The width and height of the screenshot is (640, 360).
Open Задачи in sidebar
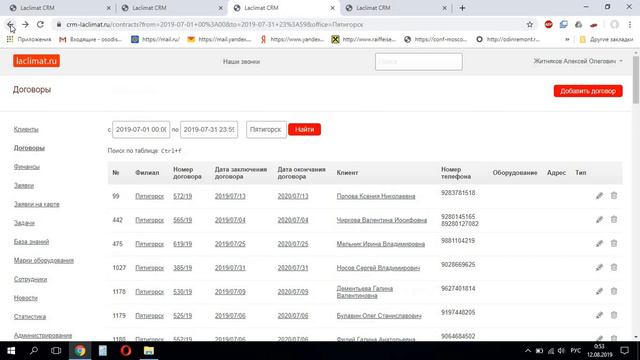[24, 223]
